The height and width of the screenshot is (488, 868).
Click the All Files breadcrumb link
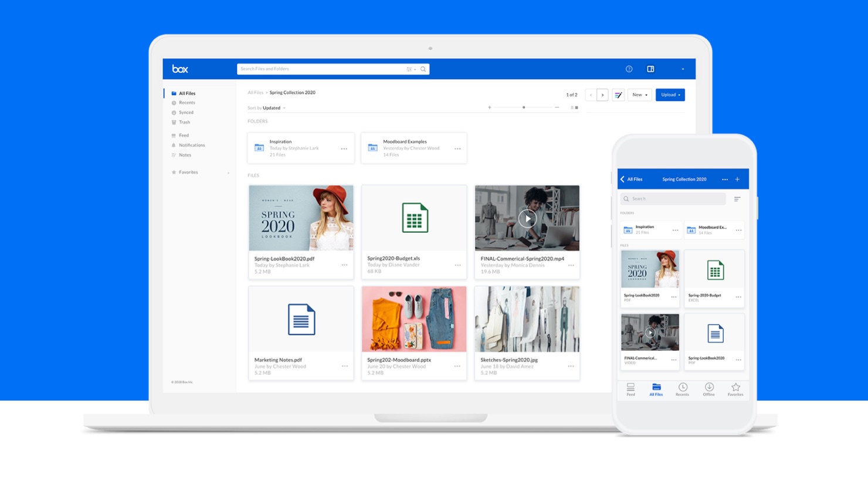(255, 93)
